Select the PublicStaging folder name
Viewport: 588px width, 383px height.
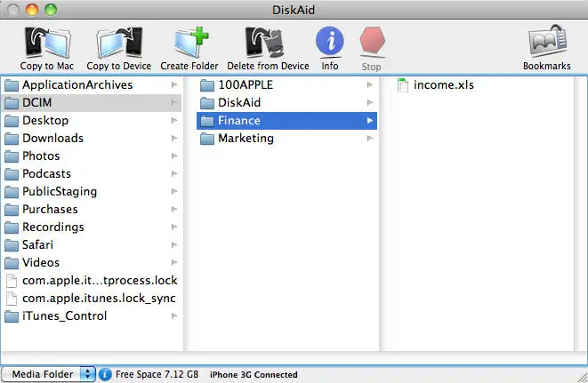[x=60, y=192]
